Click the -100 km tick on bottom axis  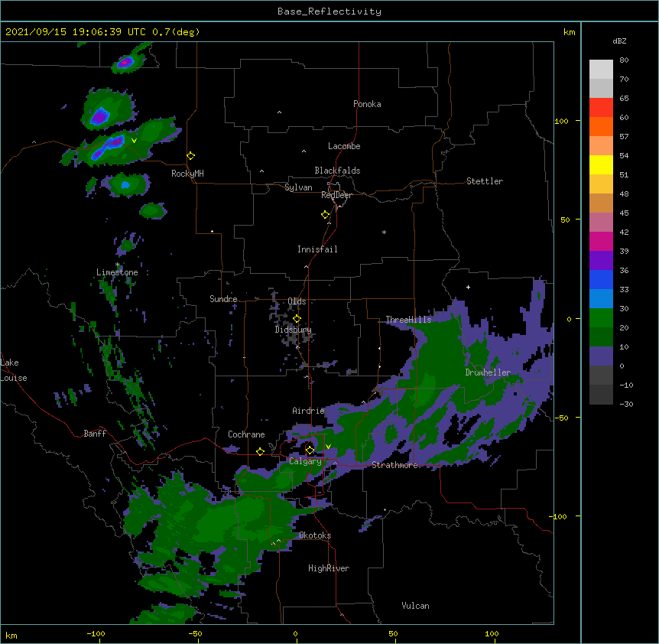[x=96, y=633]
